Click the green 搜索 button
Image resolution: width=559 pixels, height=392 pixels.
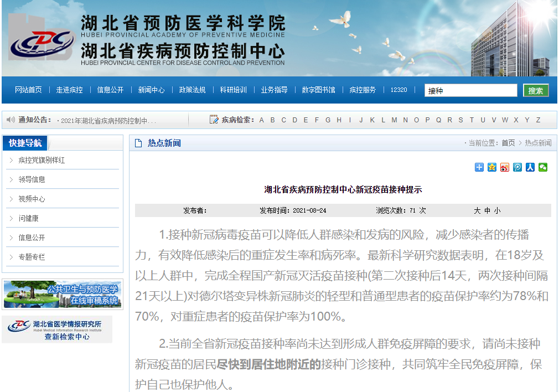[535, 90]
